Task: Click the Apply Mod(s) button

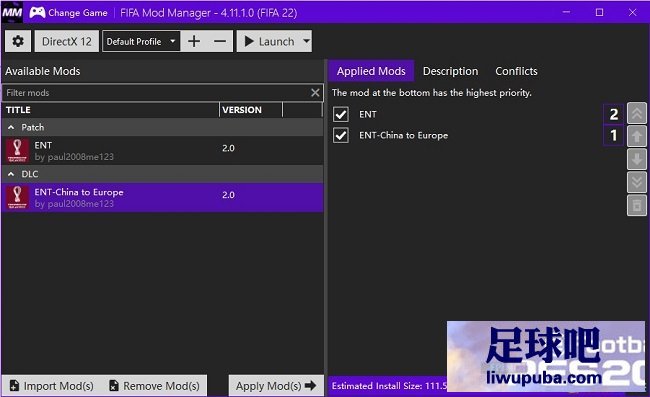Action: coord(276,386)
